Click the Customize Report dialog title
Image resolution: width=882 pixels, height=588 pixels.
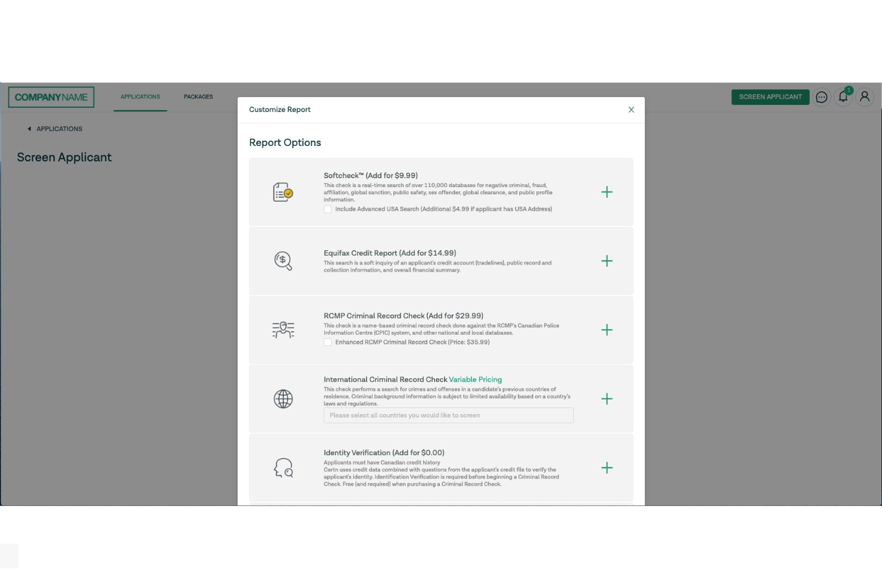pos(279,110)
